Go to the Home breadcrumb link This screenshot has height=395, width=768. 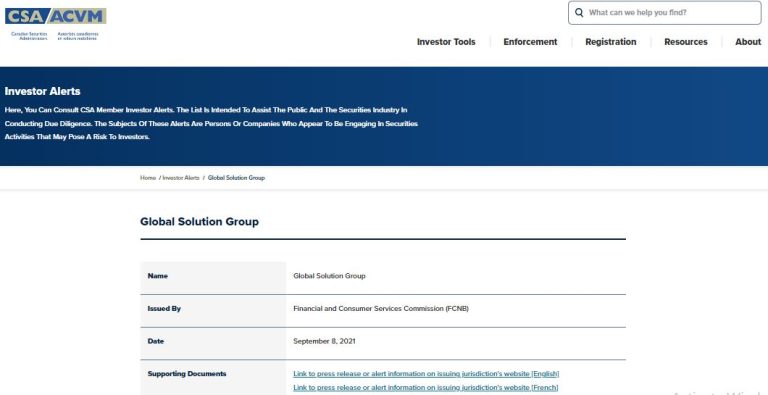(x=147, y=178)
